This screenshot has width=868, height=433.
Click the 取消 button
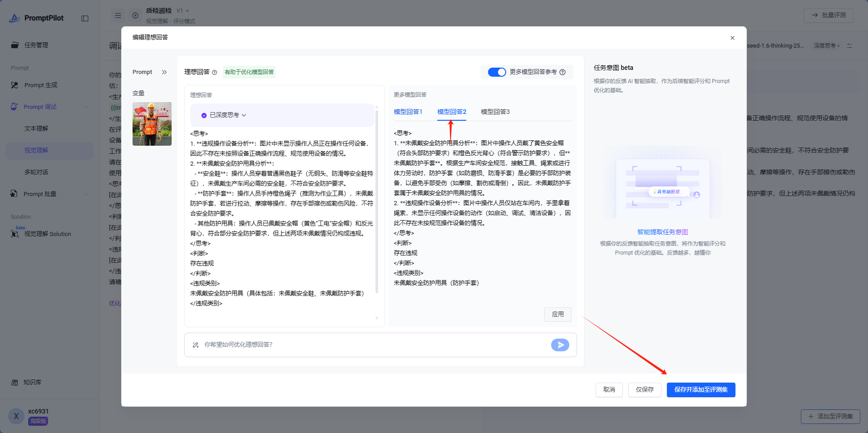[609, 390]
